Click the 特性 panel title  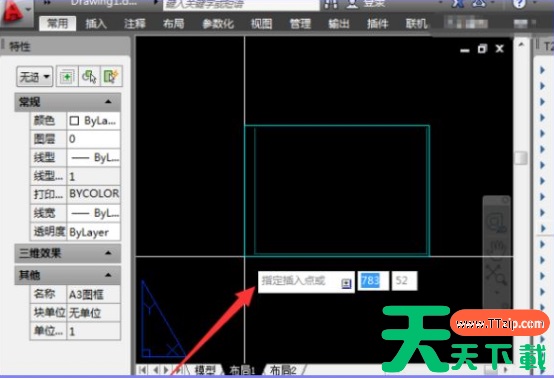[x=20, y=46]
